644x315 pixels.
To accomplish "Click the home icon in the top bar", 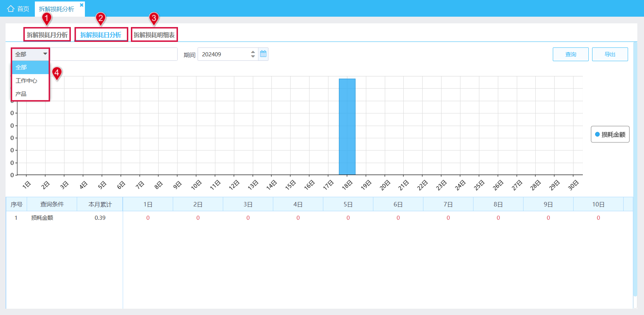I will pyautogui.click(x=11, y=9).
